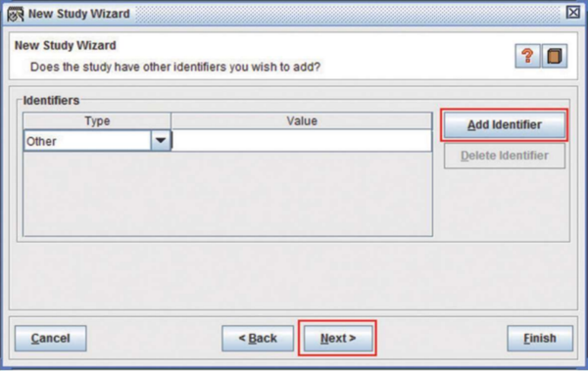588x371 pixels.
Task: Complete the wizard with Finish
Action: click(540, 338)
